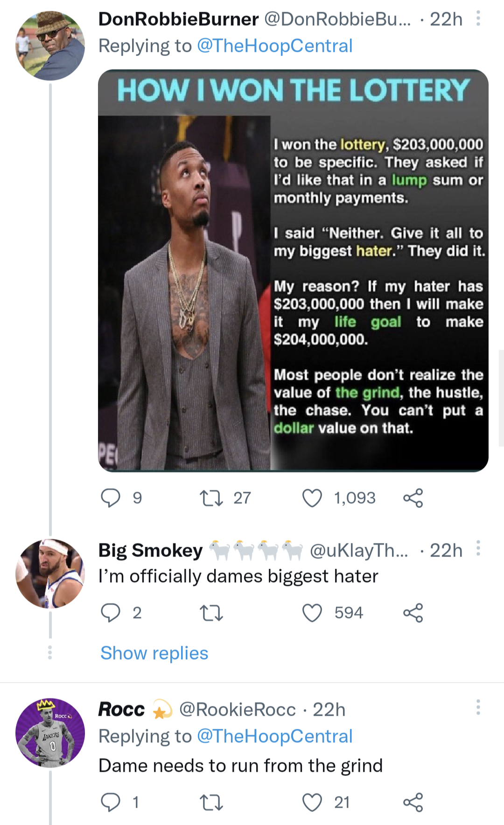This screenshot has height=825, width=504.
Task: Open DonRobbieBurner's profile picture
Action: [x=50, y=46]
